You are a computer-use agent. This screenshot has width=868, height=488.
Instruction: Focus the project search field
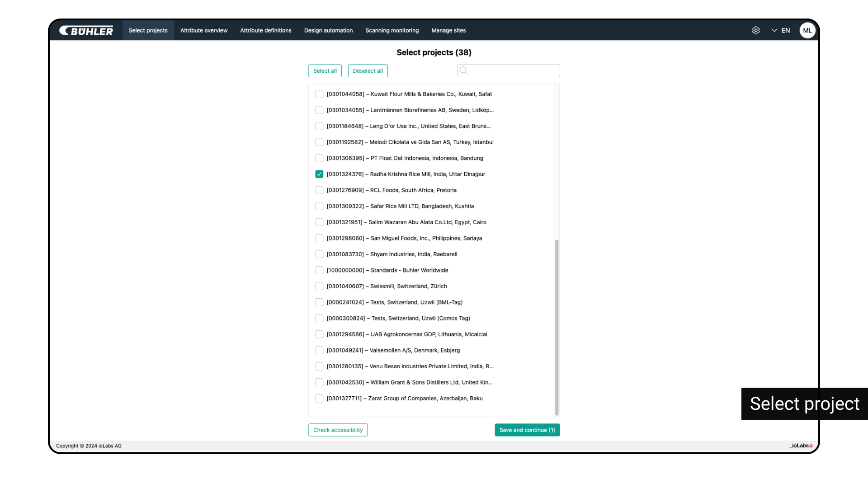click(x=509, y=70)
